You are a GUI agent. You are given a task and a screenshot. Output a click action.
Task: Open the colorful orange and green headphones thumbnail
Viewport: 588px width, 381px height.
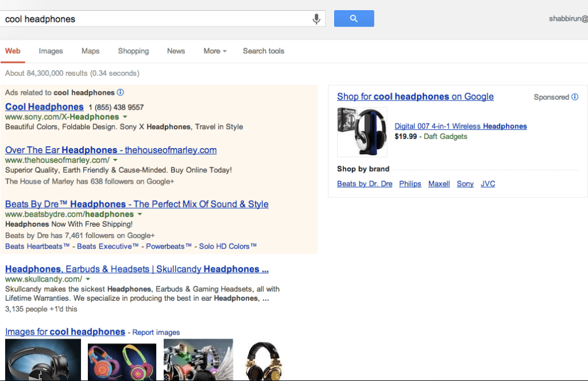tap(122, 362)
